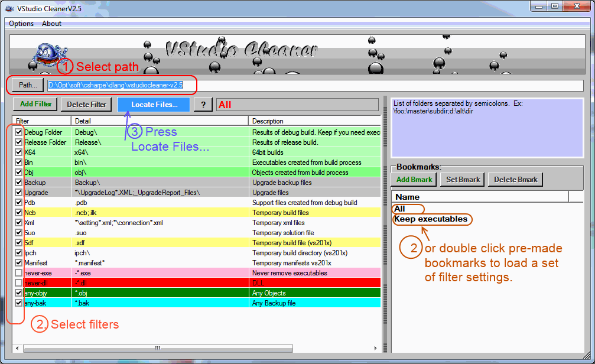This screenshot has width=595, height=364.
Task: Uncheck the Pdb filter checkbox
Action: pos(18,202)
